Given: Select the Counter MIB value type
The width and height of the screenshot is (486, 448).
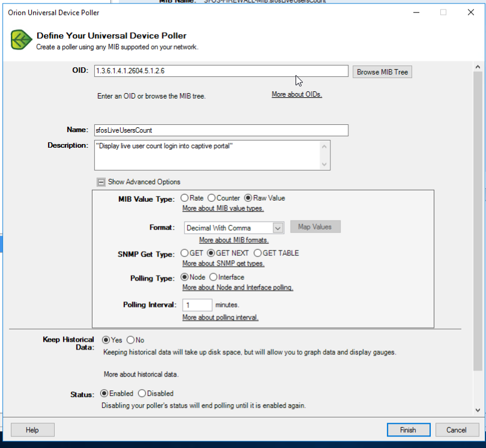Looking at the screenshot, I should [x=211, y=198].
